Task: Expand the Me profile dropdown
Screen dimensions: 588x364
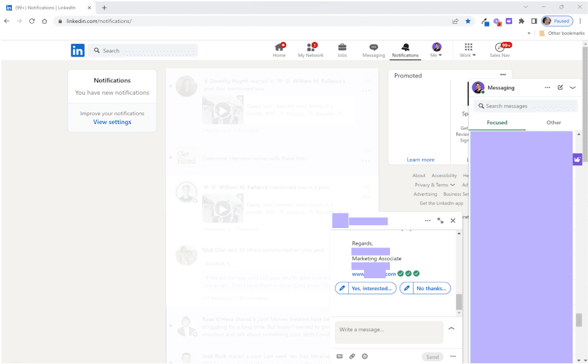Action: (x=437, y=50)
